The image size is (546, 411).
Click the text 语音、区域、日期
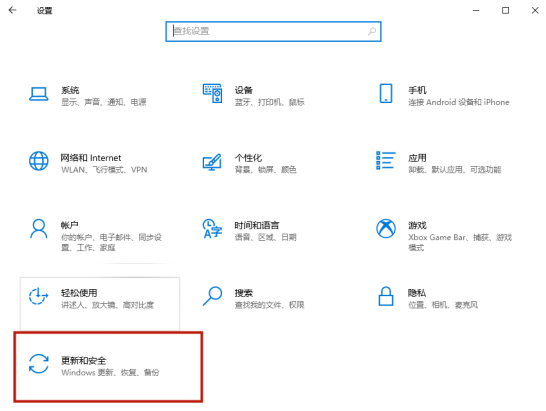pos(265,237)
